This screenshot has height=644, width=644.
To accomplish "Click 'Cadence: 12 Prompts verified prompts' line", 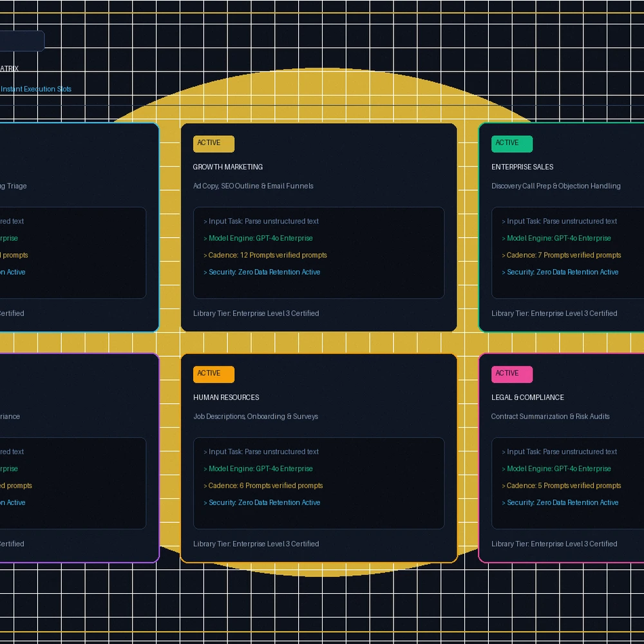I will 265,255.
